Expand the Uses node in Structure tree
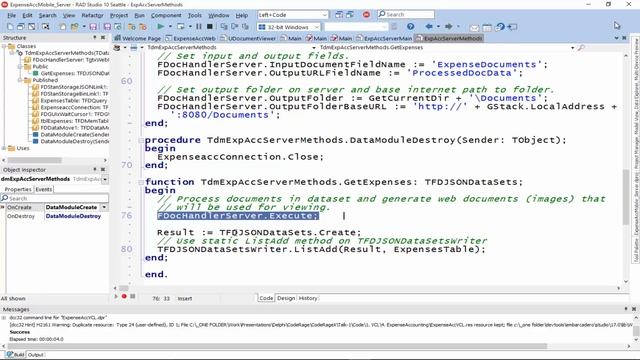Viewport: 640px width, 360px height. coord(4,148)
